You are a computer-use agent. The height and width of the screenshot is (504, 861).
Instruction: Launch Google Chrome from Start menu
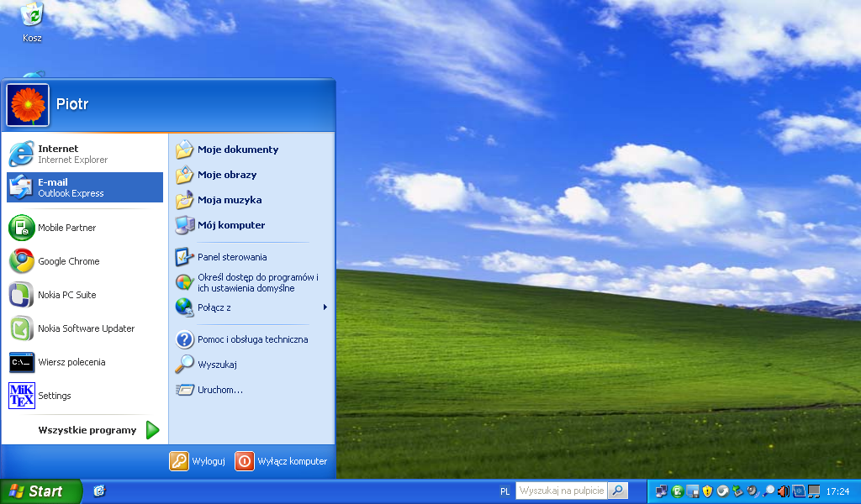[x=85, y=261]
